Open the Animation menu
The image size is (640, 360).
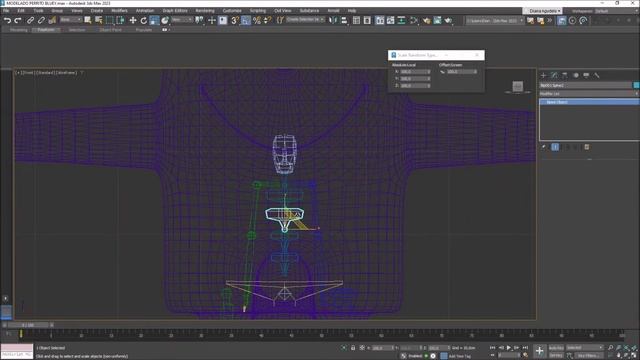pos(145,11)
